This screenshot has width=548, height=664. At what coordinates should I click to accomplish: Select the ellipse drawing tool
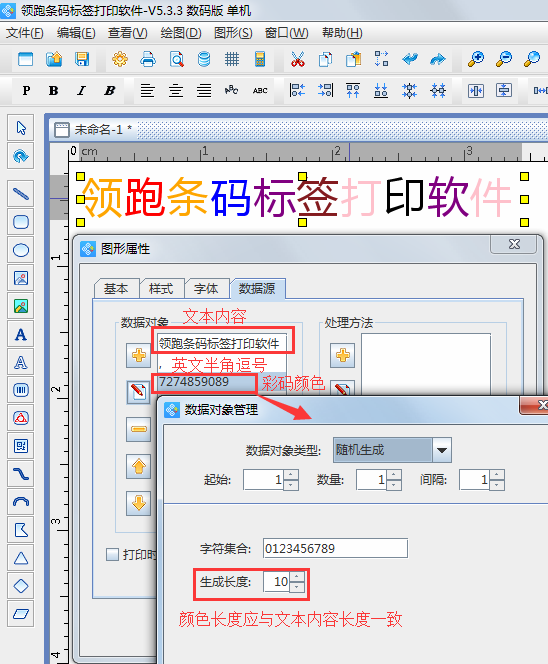tap(20, 250)
